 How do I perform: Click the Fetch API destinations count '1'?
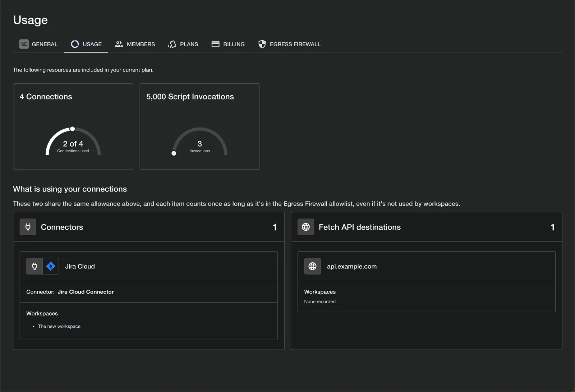pyautogui.click(x=553, y=227)
